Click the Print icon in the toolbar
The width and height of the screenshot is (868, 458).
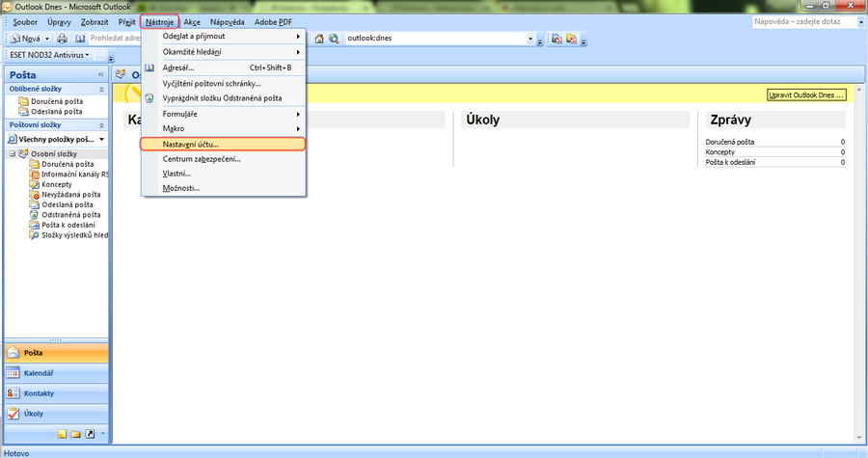pyautogui.click(x=63, y=39)
